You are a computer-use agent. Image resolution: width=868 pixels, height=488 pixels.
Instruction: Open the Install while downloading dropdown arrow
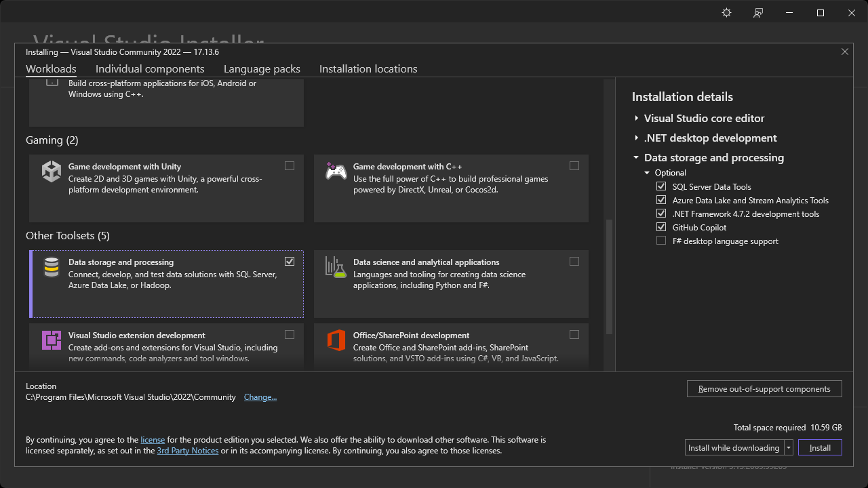pos(788,447)
